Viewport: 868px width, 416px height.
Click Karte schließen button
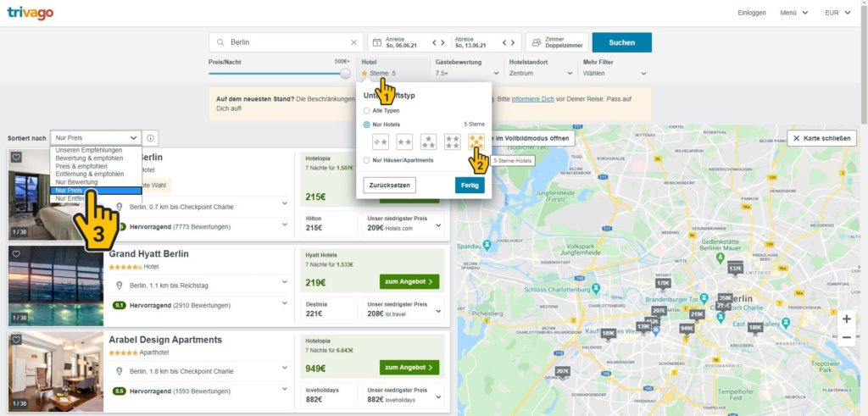coord(822,138)
